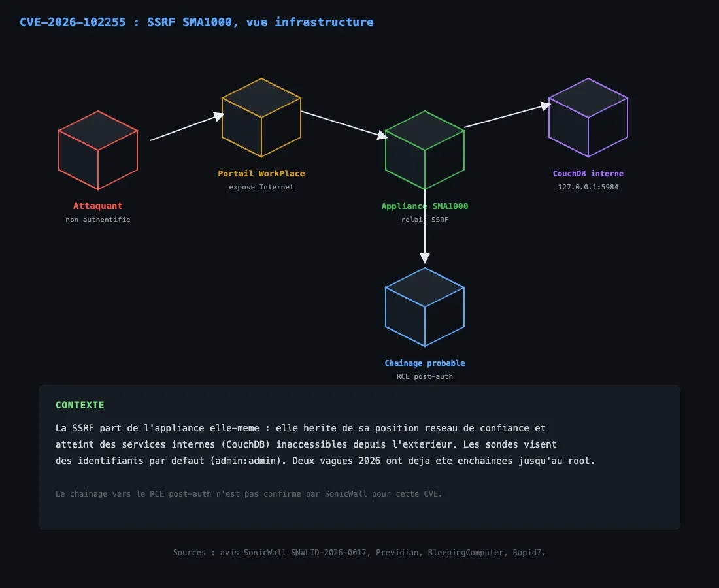Click the line starting "des identifiants par defaut"
The width and height of the screenshot is (719, 588).
point(325,461)
